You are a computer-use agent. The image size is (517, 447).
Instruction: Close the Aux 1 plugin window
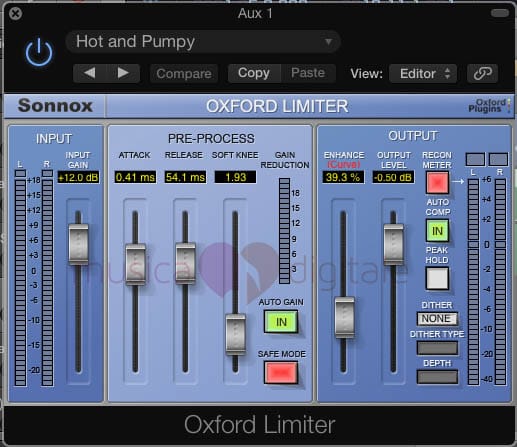15,14
